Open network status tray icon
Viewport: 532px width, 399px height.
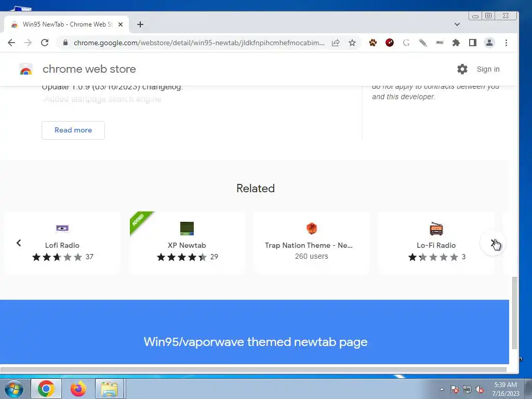[467, 389]
